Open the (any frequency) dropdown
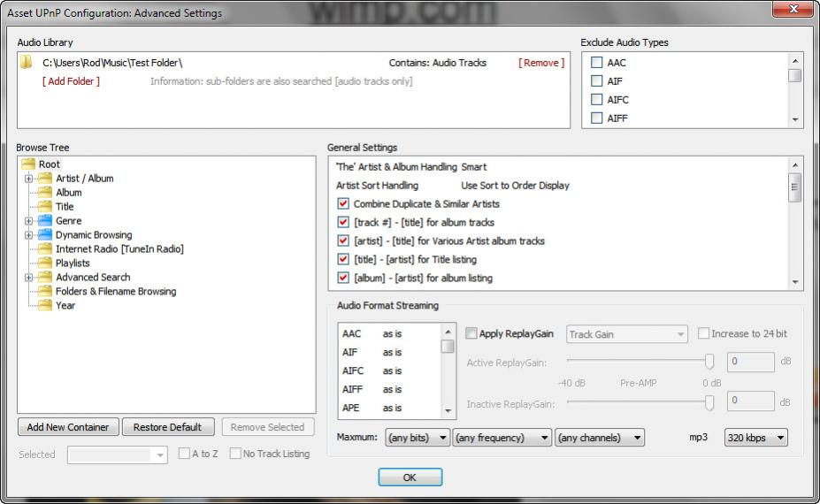The image size is (820, 504). point(502,438)
